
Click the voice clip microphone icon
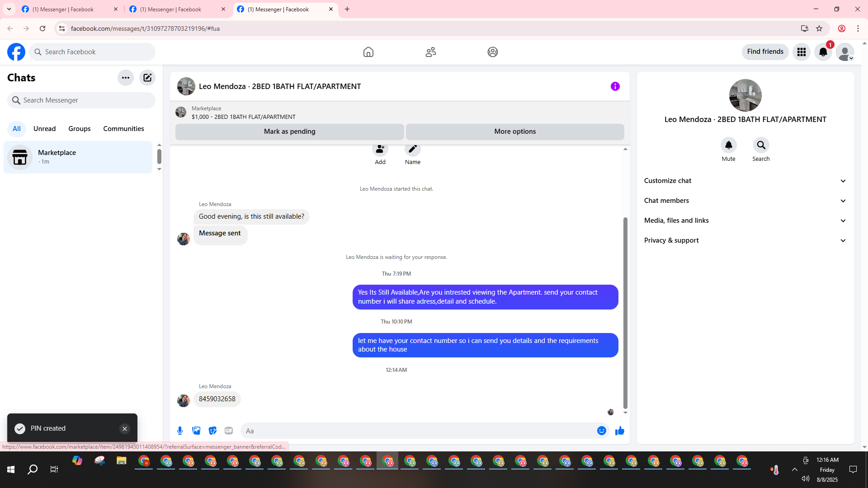click(180, 431)
